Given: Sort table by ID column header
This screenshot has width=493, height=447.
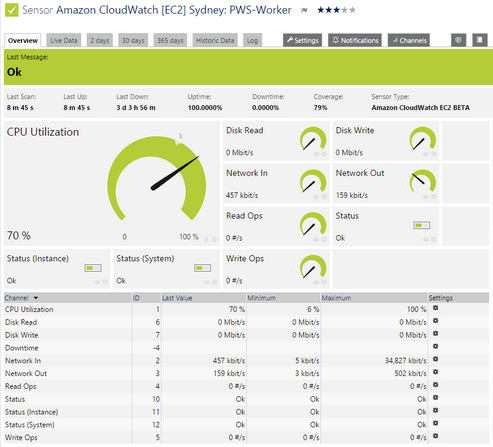Looking at the screenshot, I should click(x=136, y=298).
